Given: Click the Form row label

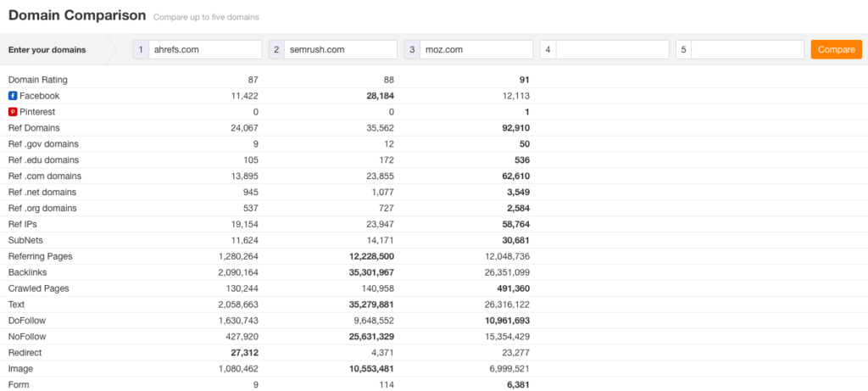Looking at the screenshot, I should (19, 385).
